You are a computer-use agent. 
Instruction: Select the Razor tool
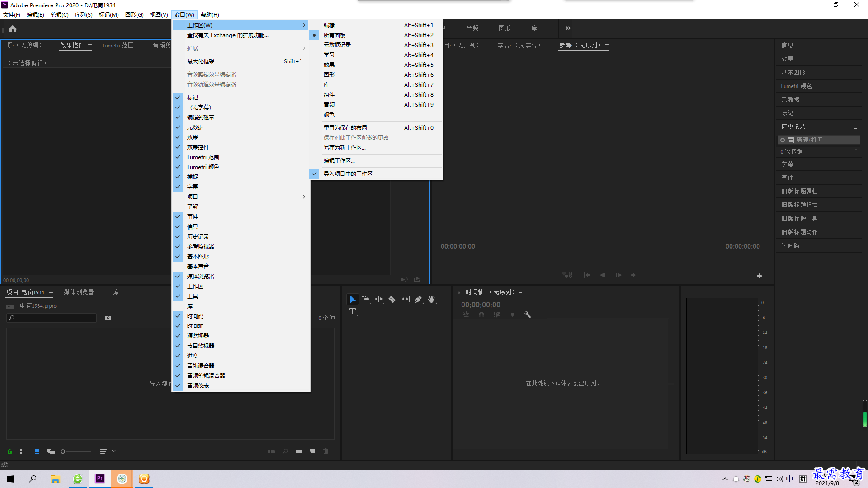click(x=392, y=299)
